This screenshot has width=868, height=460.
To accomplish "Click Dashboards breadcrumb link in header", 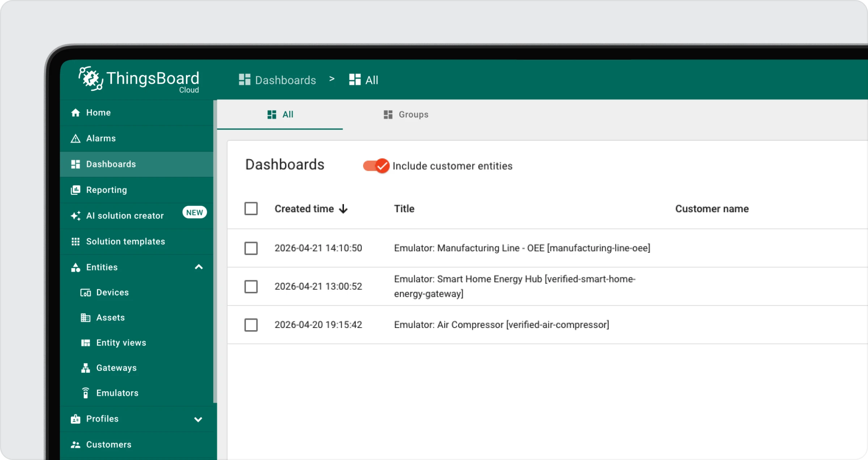I will (277, 80).
